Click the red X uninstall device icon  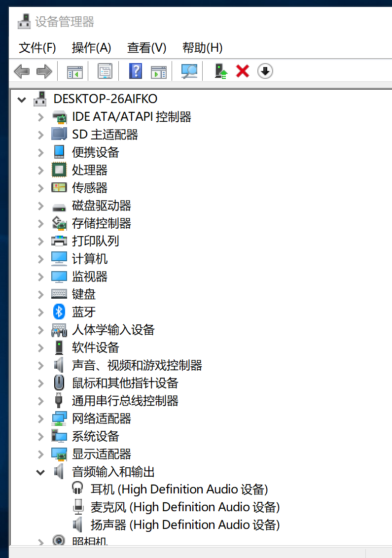tap(243, 71)
